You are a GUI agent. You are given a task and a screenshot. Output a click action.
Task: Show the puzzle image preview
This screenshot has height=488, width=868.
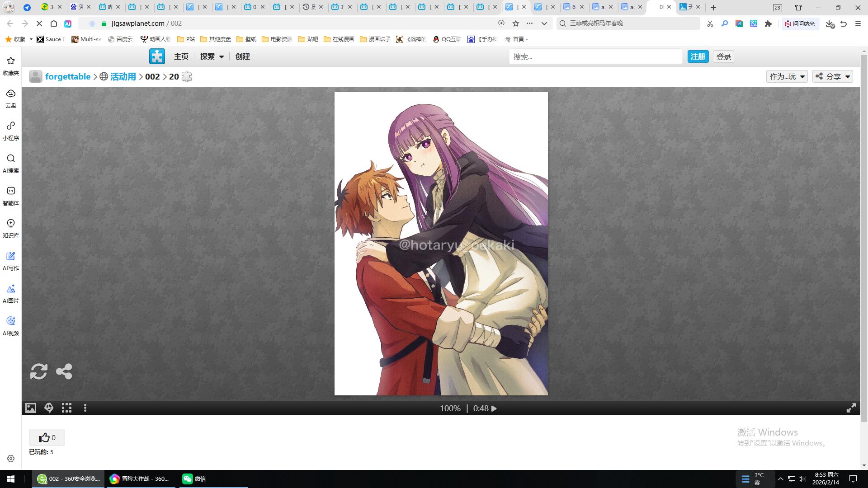pos(30,408)
